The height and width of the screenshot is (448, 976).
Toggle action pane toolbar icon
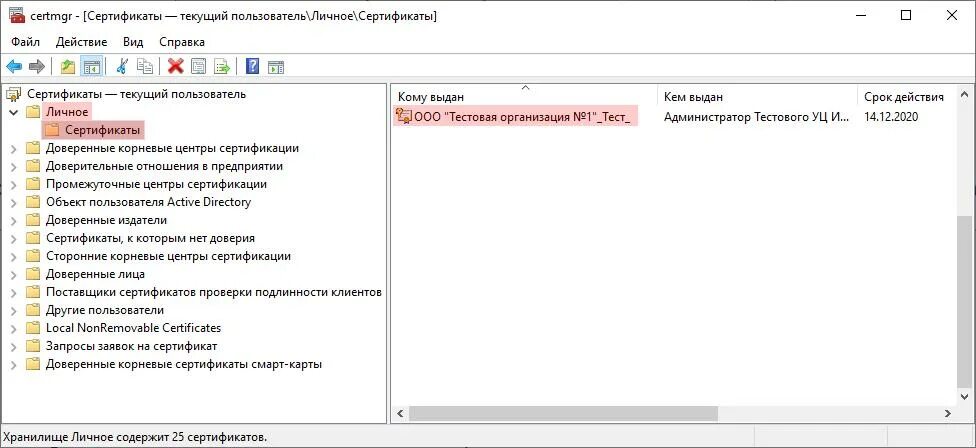pos(276,66)
